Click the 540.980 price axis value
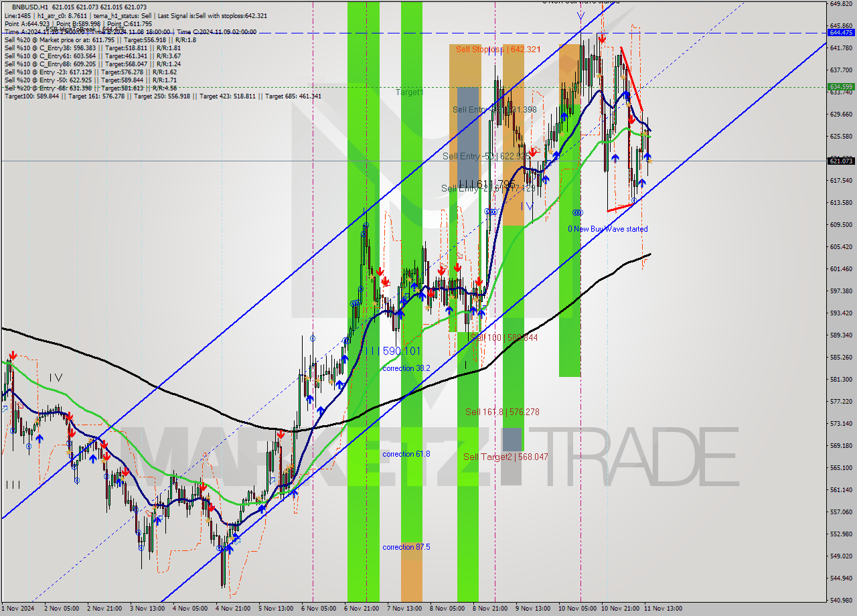This screenshot has width=857, height=616. tap(841, 600)
